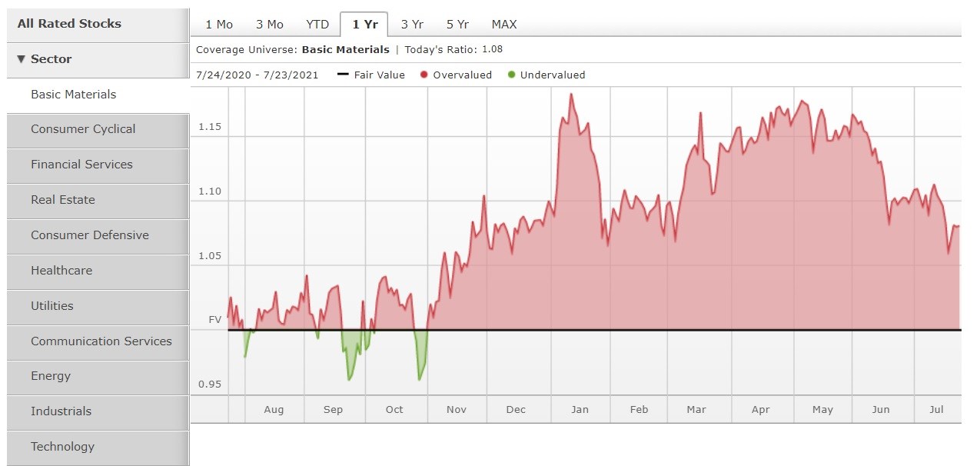Click the red Overvalued legend dot
This screenshot has width=980, height=466.
[x=424, y=75]
